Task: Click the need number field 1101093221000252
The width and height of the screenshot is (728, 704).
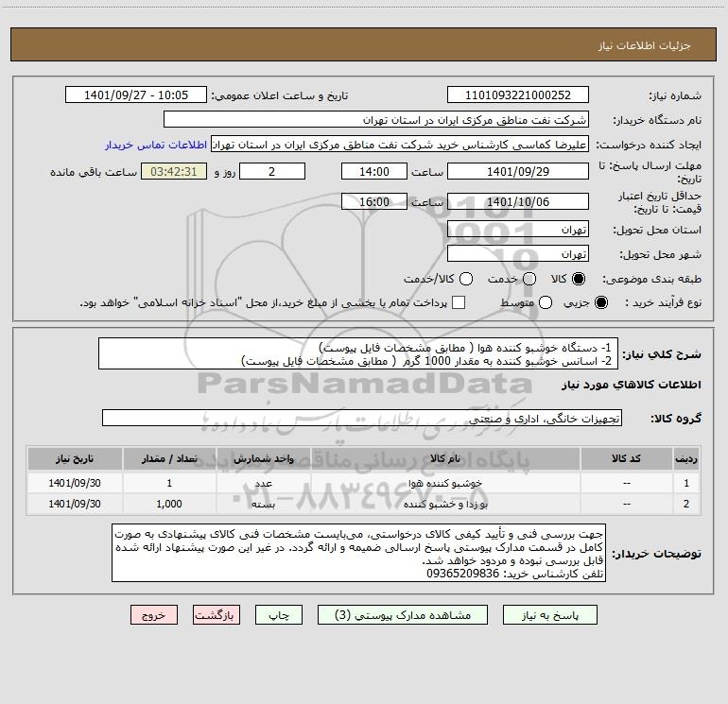Action: [518, 94]
